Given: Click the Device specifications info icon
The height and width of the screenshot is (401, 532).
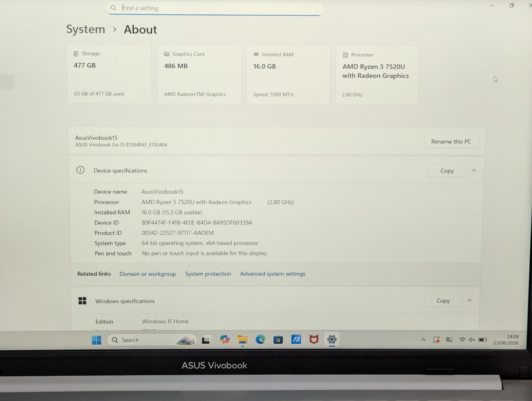Looking at the screenshot, I should [80, 170].
